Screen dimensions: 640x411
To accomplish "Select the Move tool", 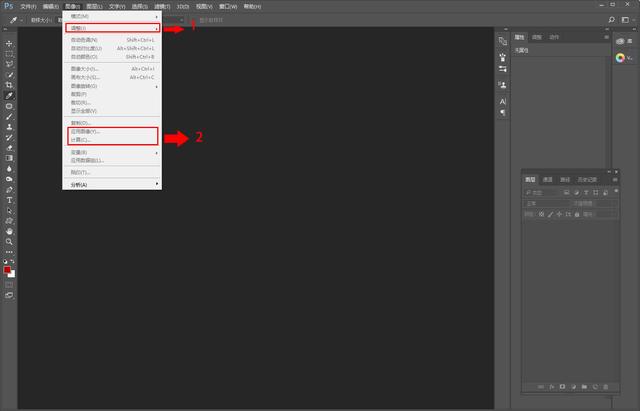I will 9,43.
